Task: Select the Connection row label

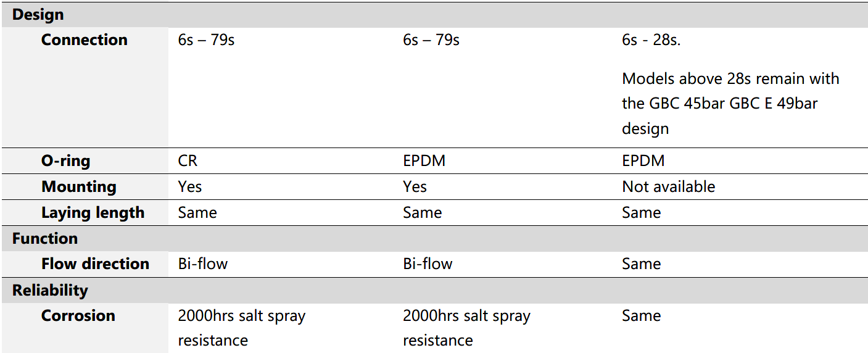Action: [x=84, y=40]
